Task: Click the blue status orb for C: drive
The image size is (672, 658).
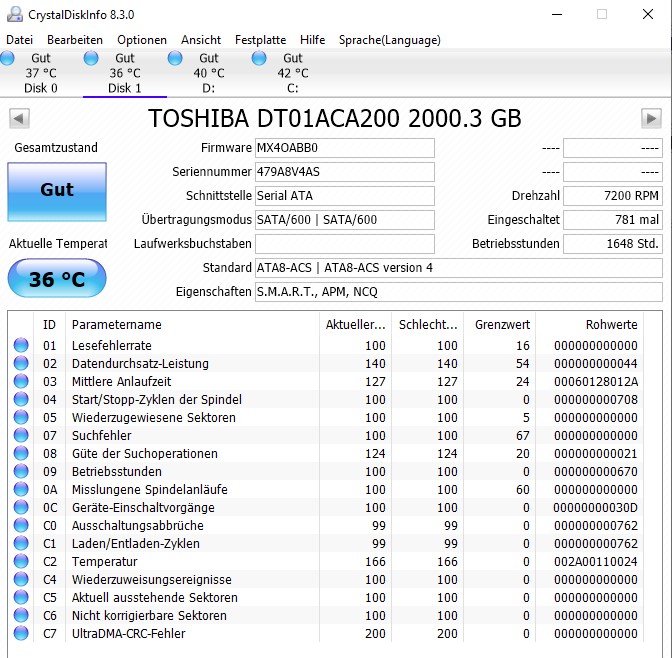Action: tap(259, 58)
